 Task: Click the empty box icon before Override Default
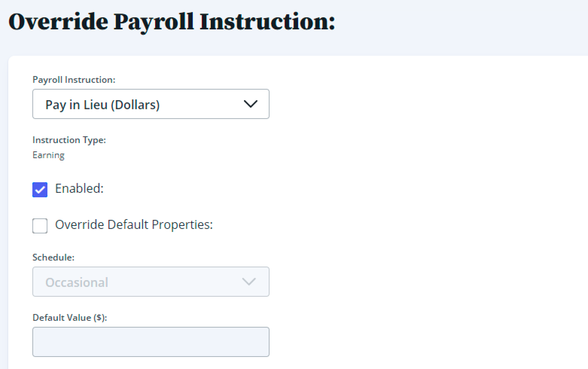point(40,226)
